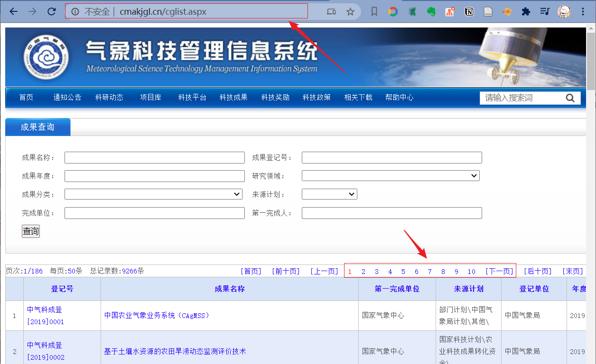Open the Extensions puzzle piece menu
Screen dimensions: 596x364
525,12
